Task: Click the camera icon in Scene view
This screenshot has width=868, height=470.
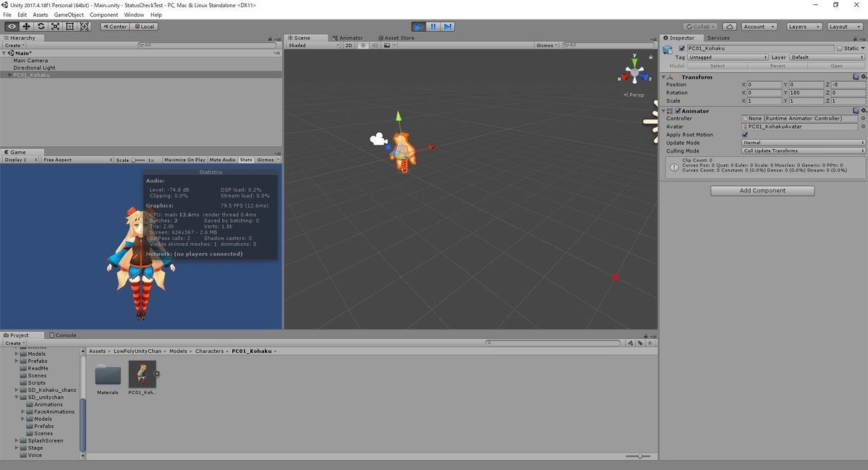Action: click(x=378, y=140)
